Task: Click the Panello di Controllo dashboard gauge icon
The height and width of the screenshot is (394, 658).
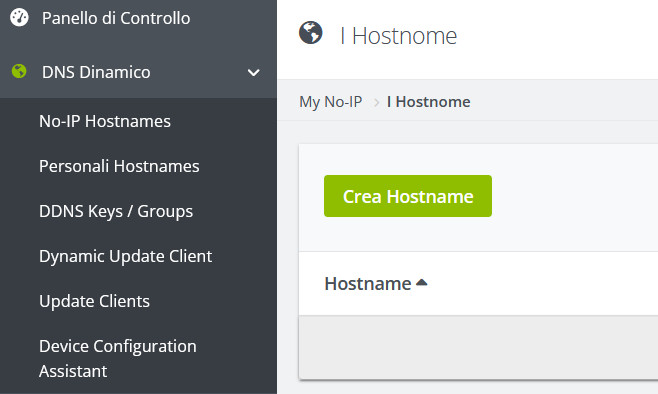Action: coord(19,18)
